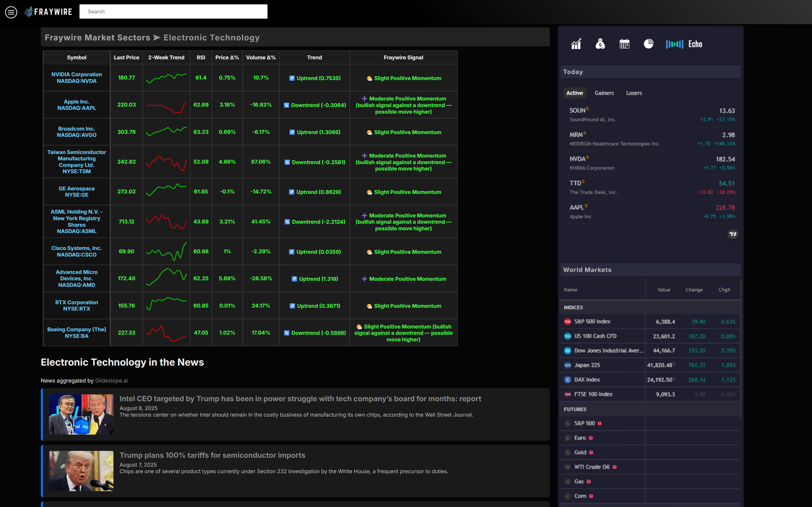Image resolution: width=812 pixels, height=507 pixels.
Task: Click the plus icon in AMD's signal
Action: pos(364,279)
